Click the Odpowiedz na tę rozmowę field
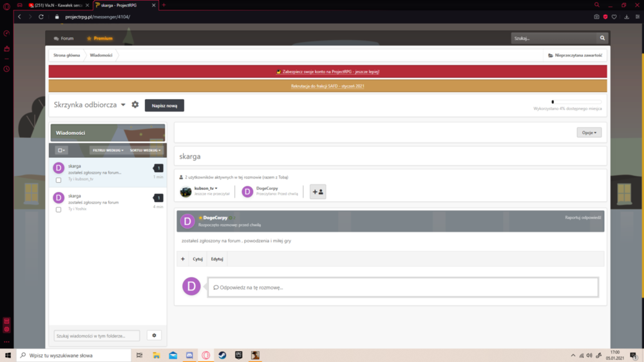Screen dimensions: 644x362 (403, 287)
